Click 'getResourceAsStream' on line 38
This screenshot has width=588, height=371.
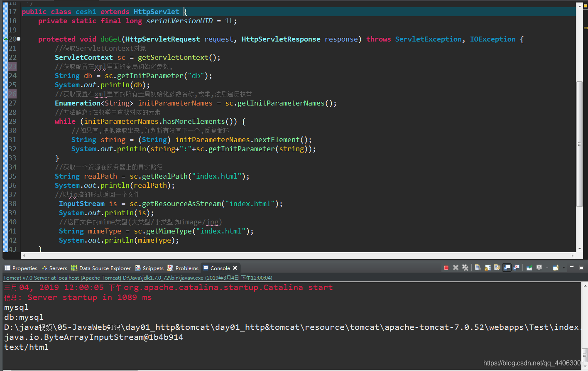(181, 204)
